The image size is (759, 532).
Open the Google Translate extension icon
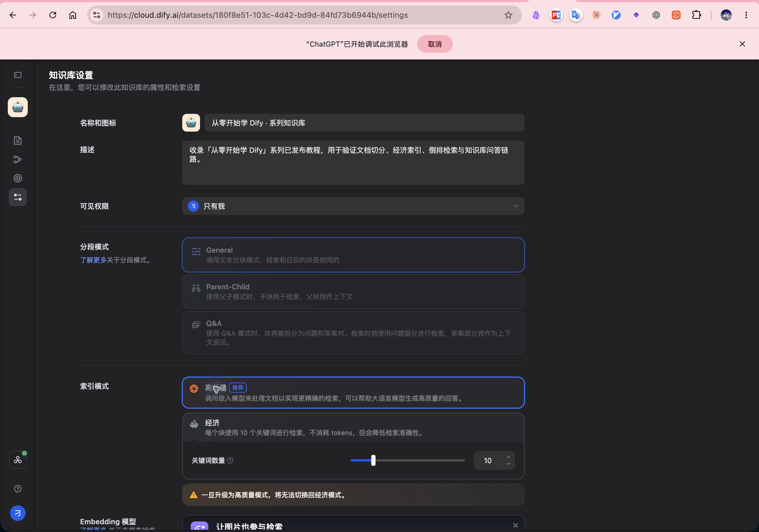pyautogui.click(x=576, y=15)
